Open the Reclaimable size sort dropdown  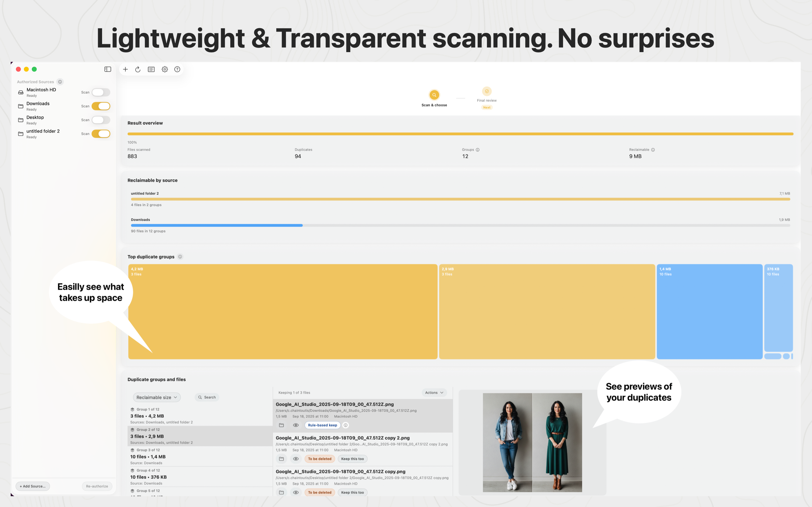pos(157,397)
